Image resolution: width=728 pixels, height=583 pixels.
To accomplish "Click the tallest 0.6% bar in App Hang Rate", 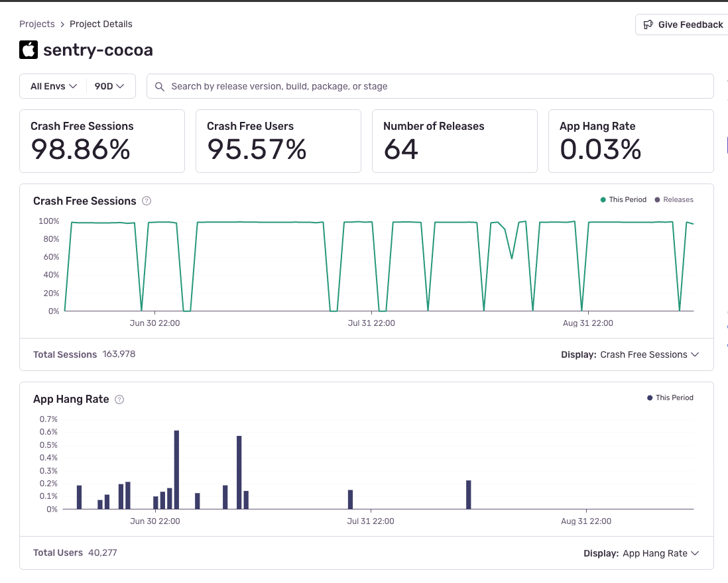I will [x=176, y=469].
